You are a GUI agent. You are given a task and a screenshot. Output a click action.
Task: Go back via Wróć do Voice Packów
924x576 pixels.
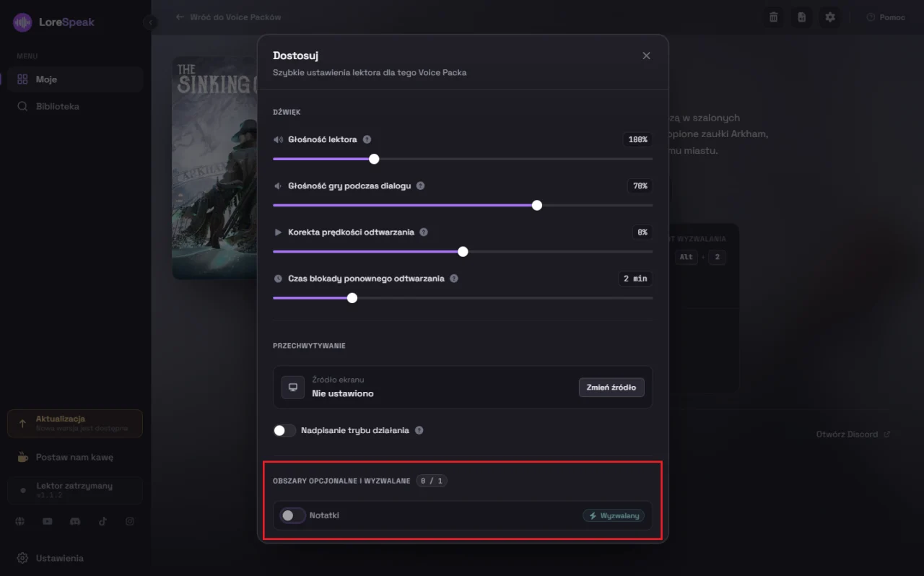(228, 17)
